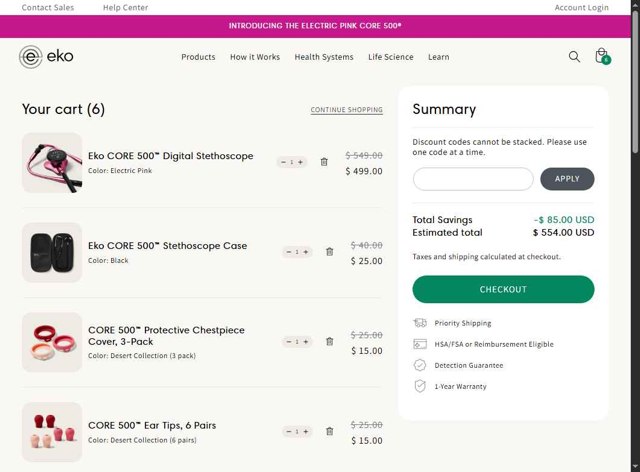Click the HSA/FSA card icon
Screen dimensions: 640x472
pyautogui.click(x=420, y=344)
